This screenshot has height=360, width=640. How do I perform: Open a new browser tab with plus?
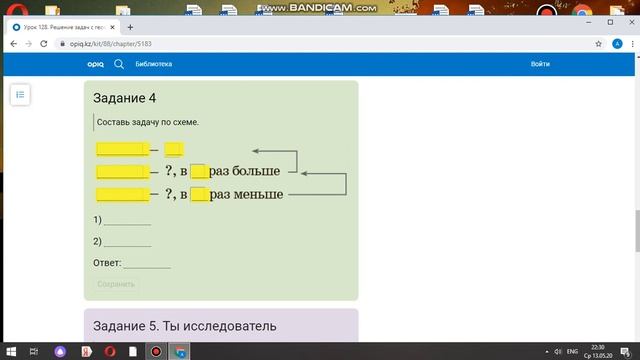pos(130,27)
